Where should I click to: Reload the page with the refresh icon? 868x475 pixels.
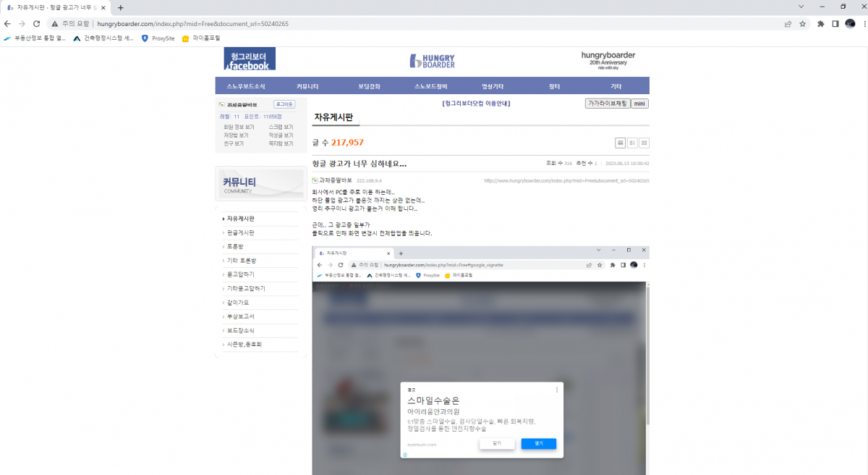37,23
